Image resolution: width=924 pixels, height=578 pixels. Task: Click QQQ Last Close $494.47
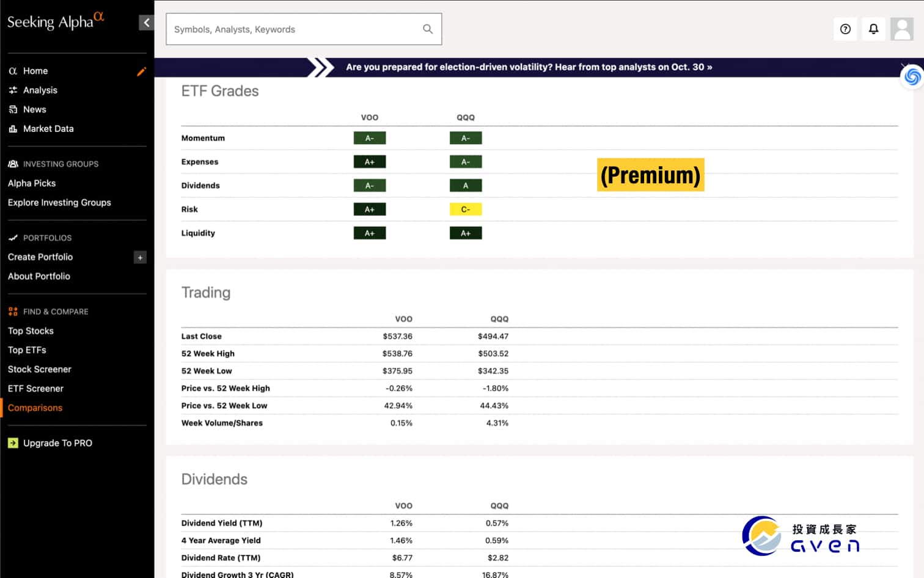click(493, 336)
